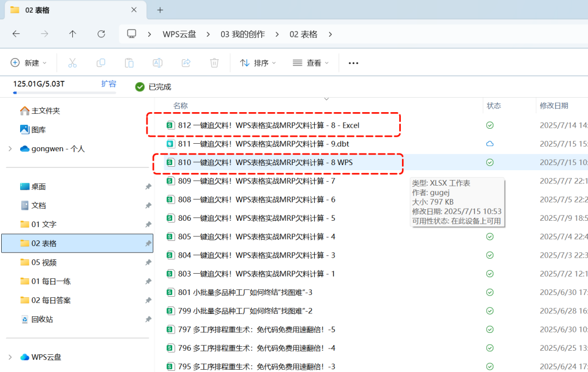The image size is (588, 372).
Task: Click the 03 我的创作 breadcrumb
Action: (243, 34)
